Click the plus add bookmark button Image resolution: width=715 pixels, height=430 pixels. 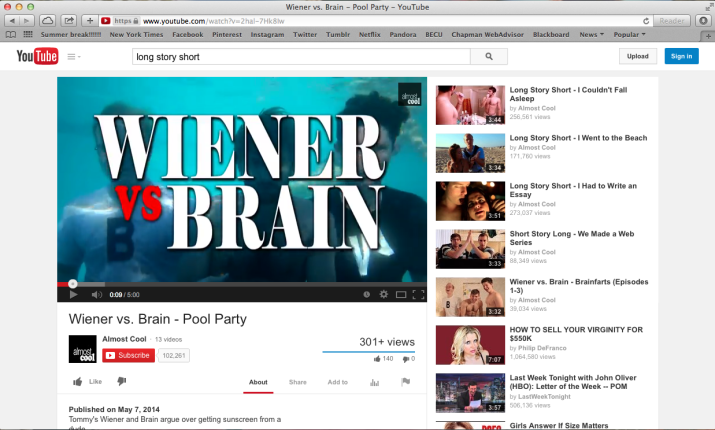(90, 21)
